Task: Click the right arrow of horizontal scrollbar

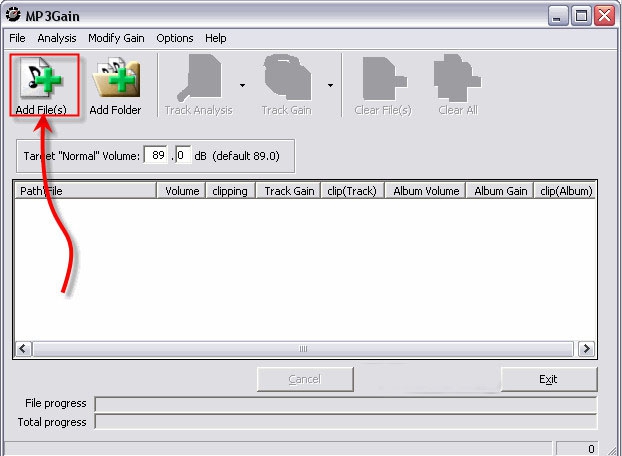Action: pos(586,349)
